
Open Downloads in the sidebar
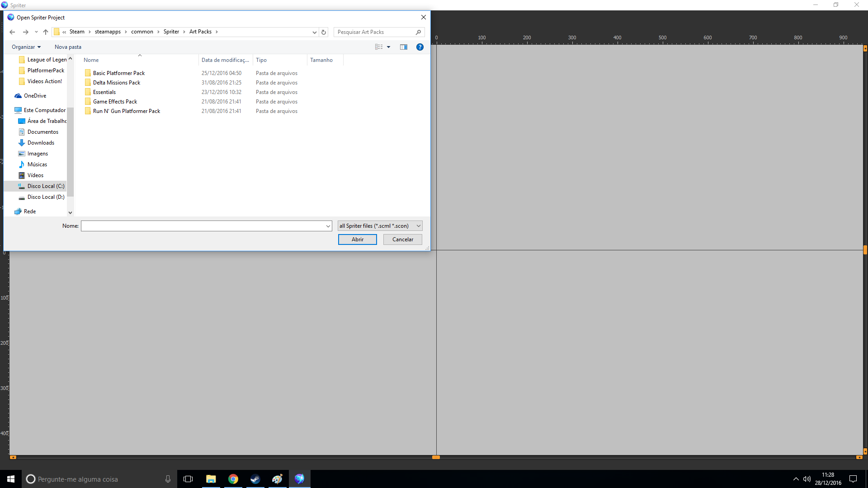[x=36, y=143]
